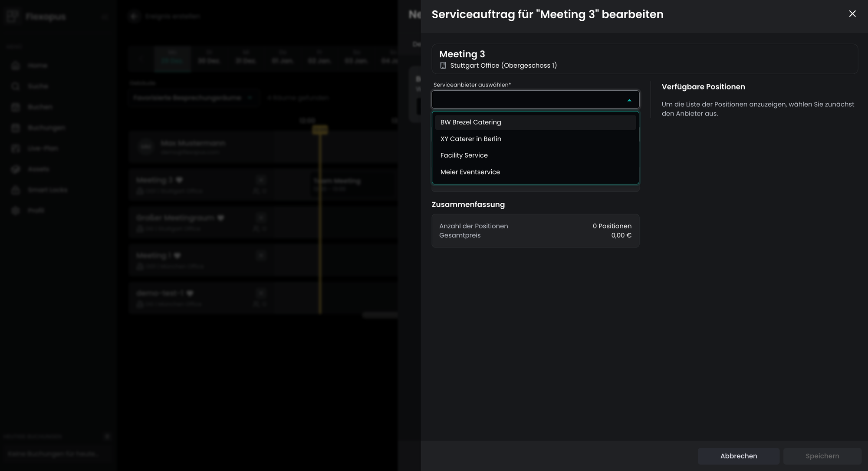This screenshot has height=471, width=868.
Task: Toggle favorite heart on Meeting 3 row
Action: (179, 180)
